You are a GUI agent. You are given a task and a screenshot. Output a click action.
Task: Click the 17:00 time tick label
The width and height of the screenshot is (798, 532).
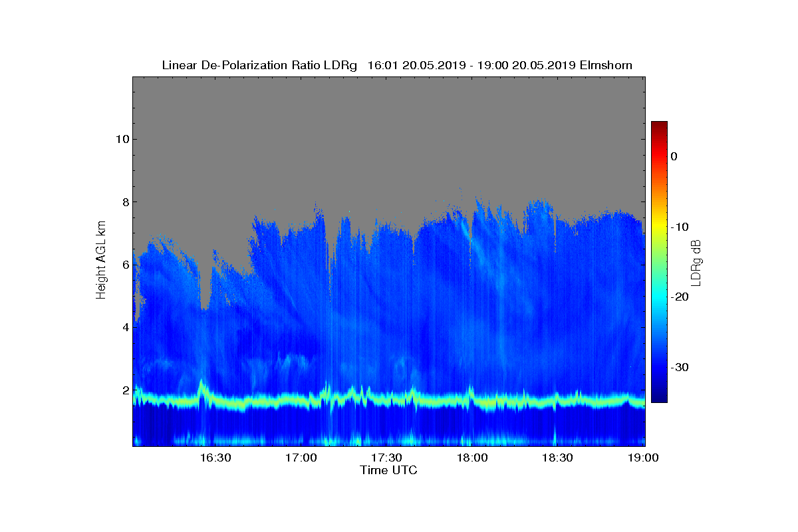click(x=301, y=458)
